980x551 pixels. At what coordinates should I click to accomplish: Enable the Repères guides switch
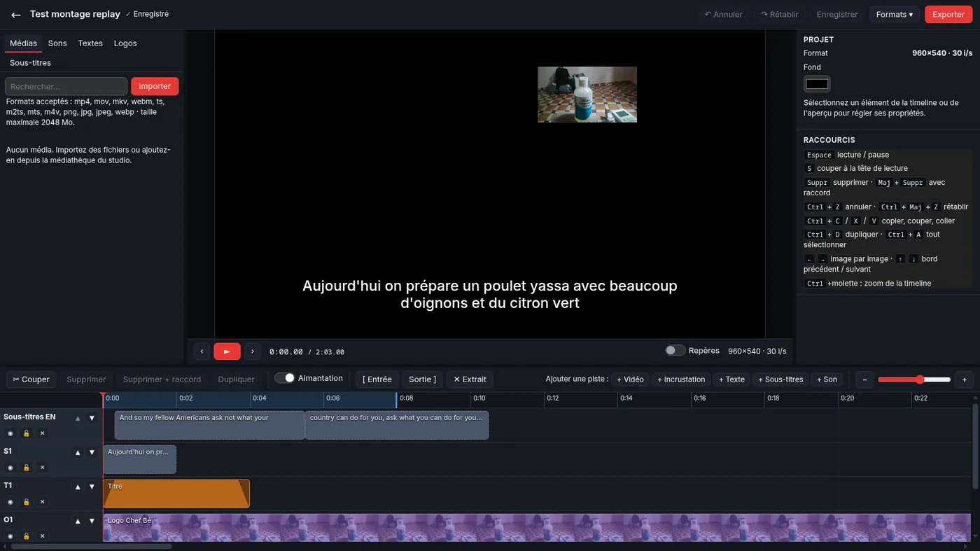[675, 350]
